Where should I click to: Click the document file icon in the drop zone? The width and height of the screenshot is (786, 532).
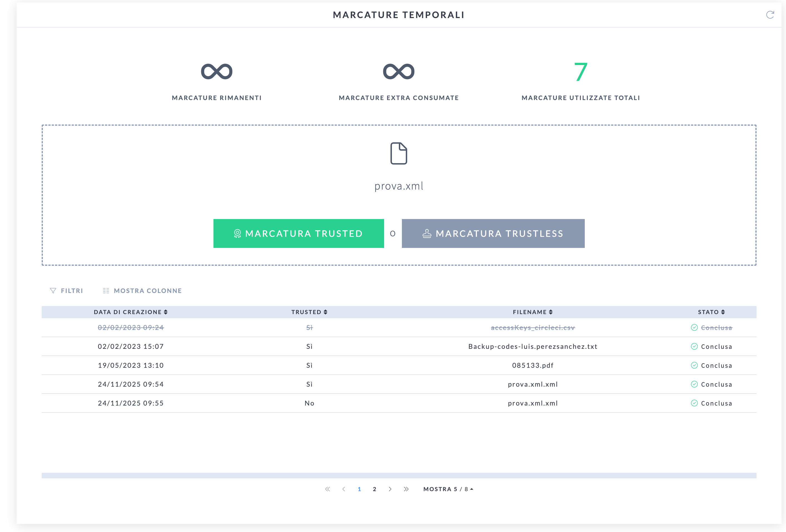[x=399, y=153]
